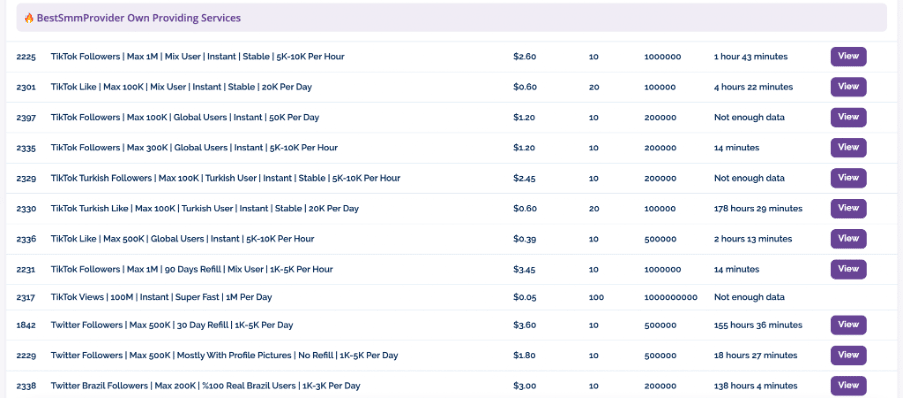View Twitter Brazil Followers service 2338
The image size is (904, 398).
click(x=848, y=385)
